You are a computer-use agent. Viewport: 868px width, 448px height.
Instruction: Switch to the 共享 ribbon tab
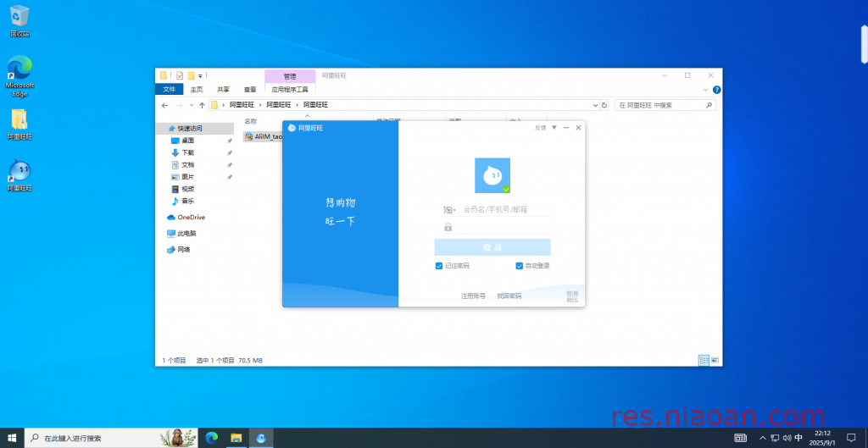[223, 90]
